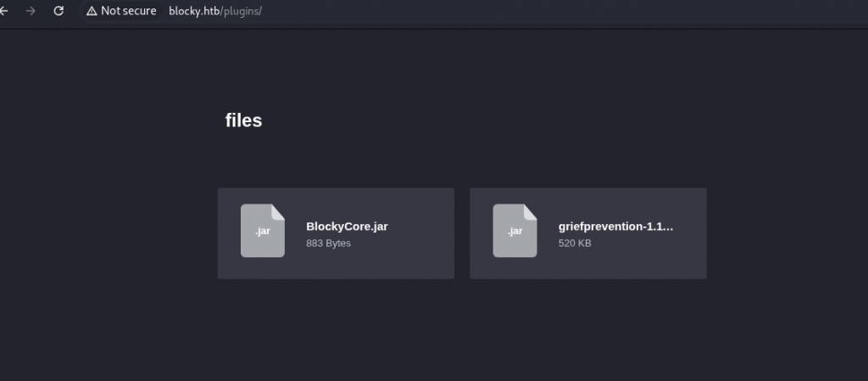Open the BlockyCore.jar file name link
The image size is (868, 381).
(347, 226)
